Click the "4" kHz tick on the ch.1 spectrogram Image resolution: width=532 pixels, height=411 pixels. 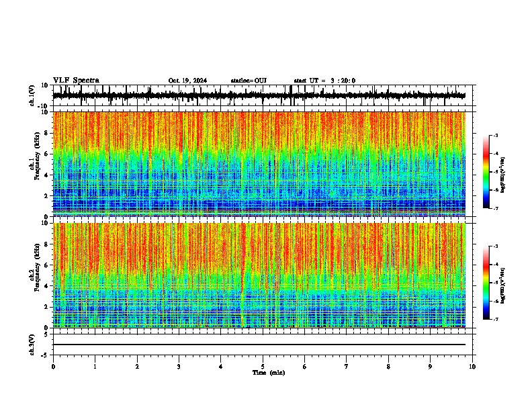[46, 175]
